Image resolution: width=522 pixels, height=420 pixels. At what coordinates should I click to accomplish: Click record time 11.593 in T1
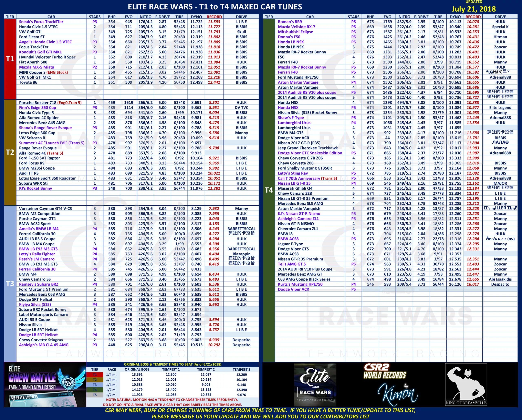pos(214,22)
